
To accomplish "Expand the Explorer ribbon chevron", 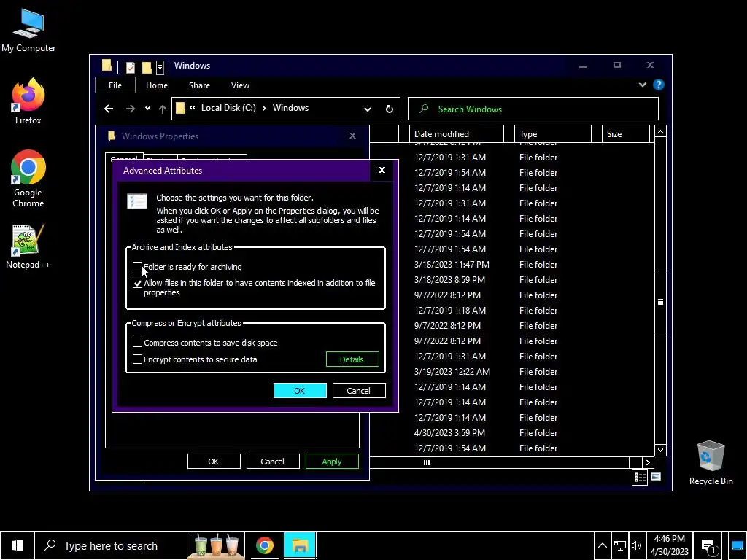I will tap(642, 85).
